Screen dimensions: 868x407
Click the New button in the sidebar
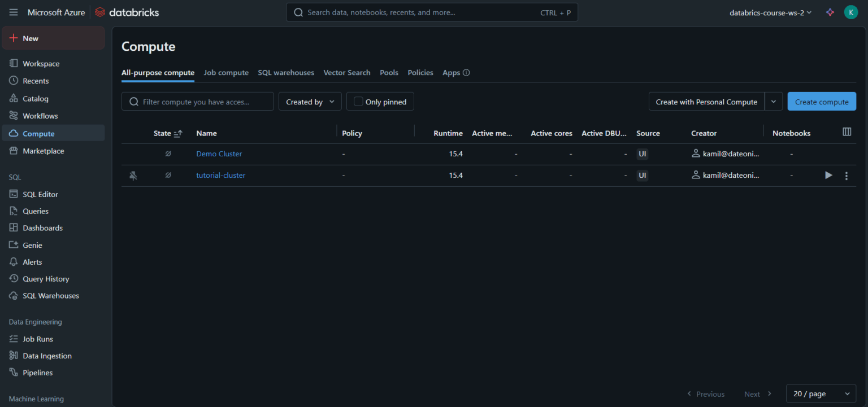coord(53,38)
